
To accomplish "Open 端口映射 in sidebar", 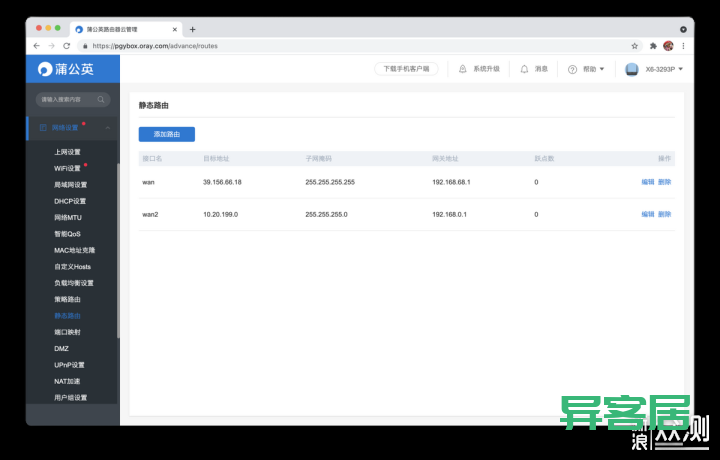I will [x=67, y=332].
